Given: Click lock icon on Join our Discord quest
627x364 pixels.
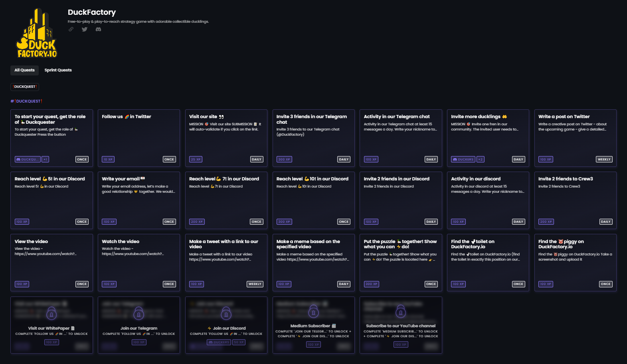Looking at the screenshot, I should [226, 314].
